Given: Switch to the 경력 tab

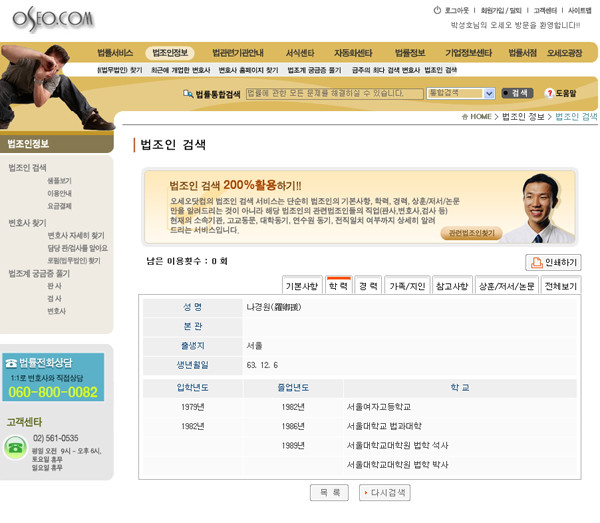Looking at the screenshot, I should 368,286.
